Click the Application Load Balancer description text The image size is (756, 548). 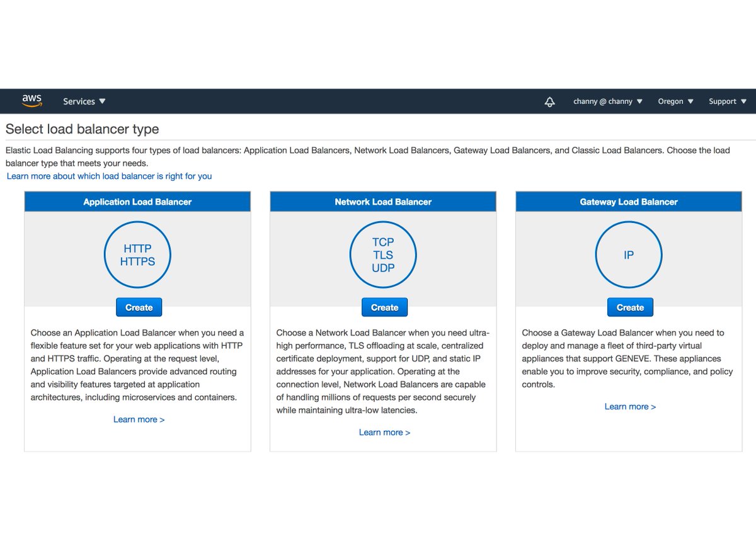[x=137, y=365]
